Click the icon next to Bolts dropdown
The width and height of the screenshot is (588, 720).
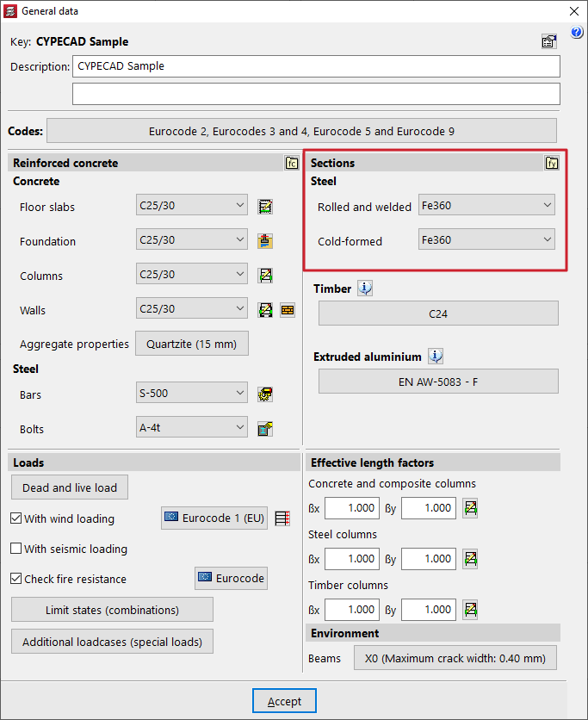[x=266, y=429]
